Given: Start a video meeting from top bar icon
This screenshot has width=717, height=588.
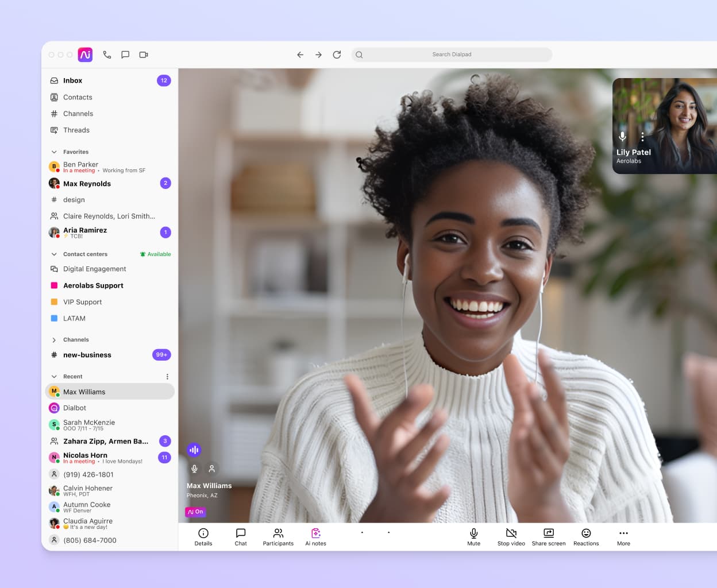Looking at the screenshot, I should [x=144, y=55].
